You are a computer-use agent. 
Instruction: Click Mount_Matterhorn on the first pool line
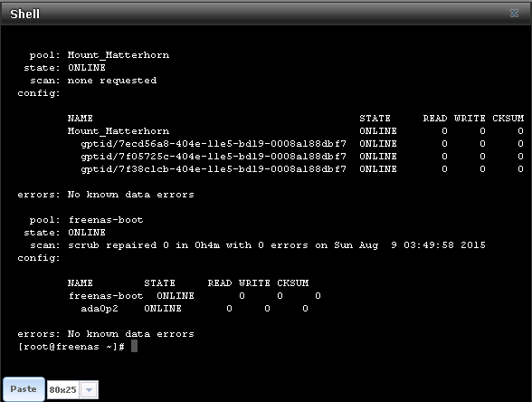(119, 55)
